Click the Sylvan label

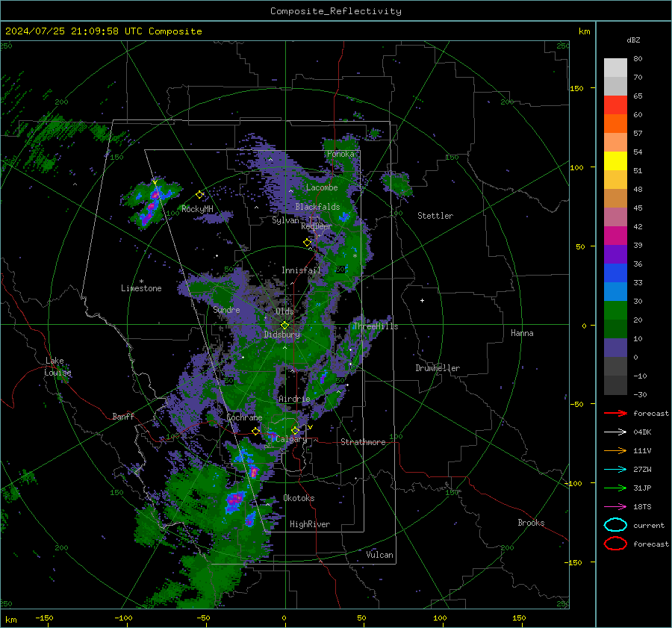pyautogui.click(x=285, y=220)
